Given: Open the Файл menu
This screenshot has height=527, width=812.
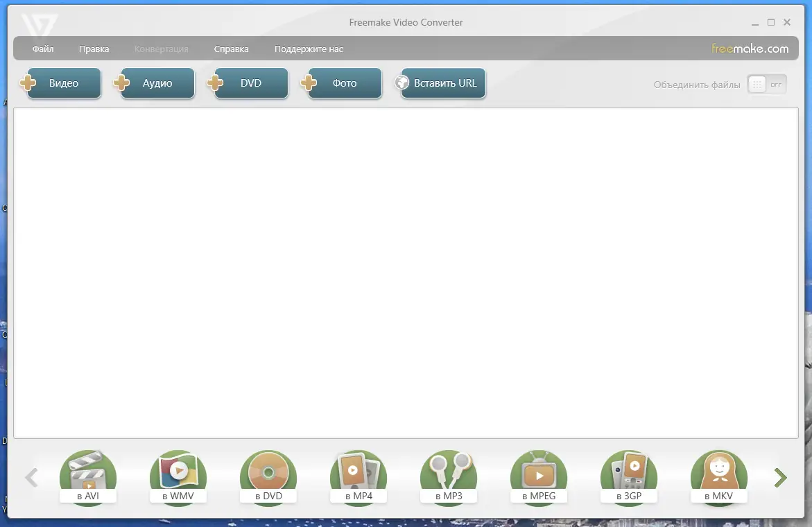Looking at the screenshot, I should [x=43, y=49].
